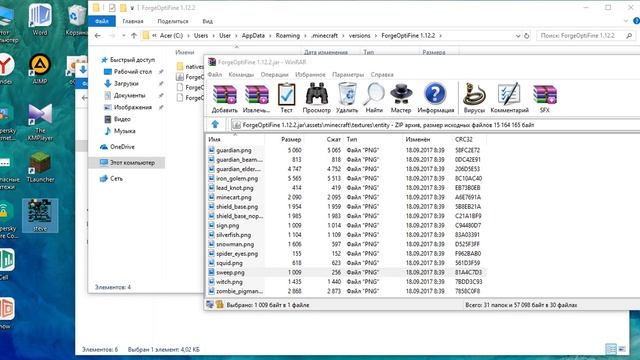Select the steve image on desktop
Viewport: 640px width, 360px height.
tap(40, 216)
